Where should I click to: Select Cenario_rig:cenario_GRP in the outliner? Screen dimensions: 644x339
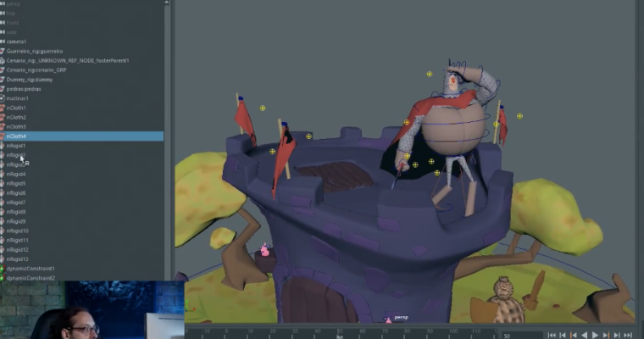coord(36,69)
